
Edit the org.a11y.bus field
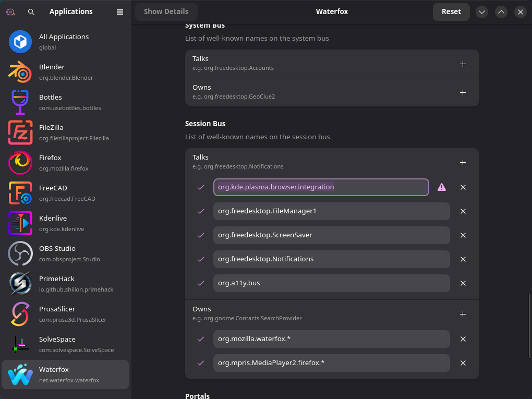(x=332, y=283)
